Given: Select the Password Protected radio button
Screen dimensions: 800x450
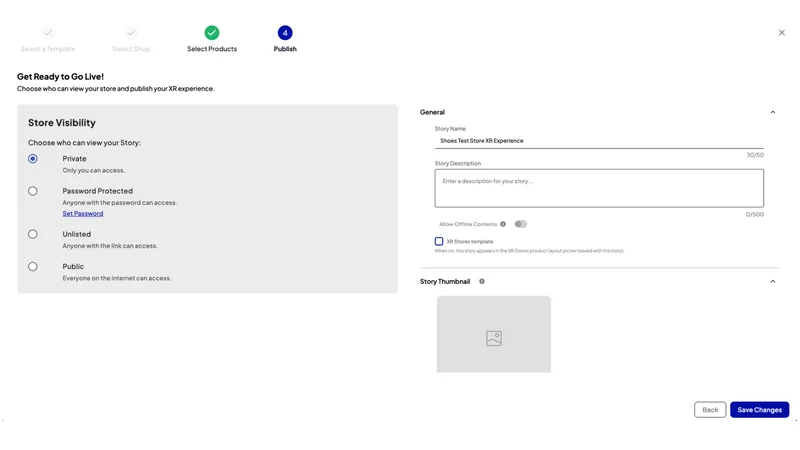Looking at the screenshot, I should point(33,191).
